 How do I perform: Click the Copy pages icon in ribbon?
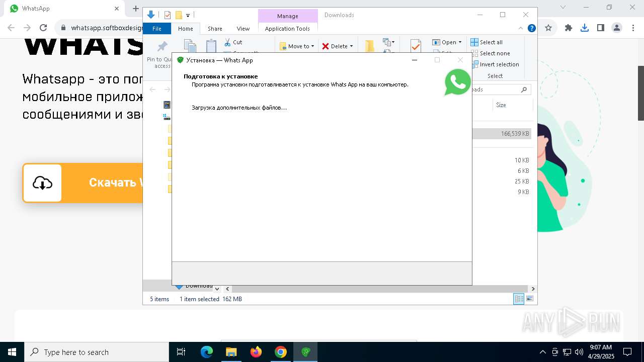point(190,46)
